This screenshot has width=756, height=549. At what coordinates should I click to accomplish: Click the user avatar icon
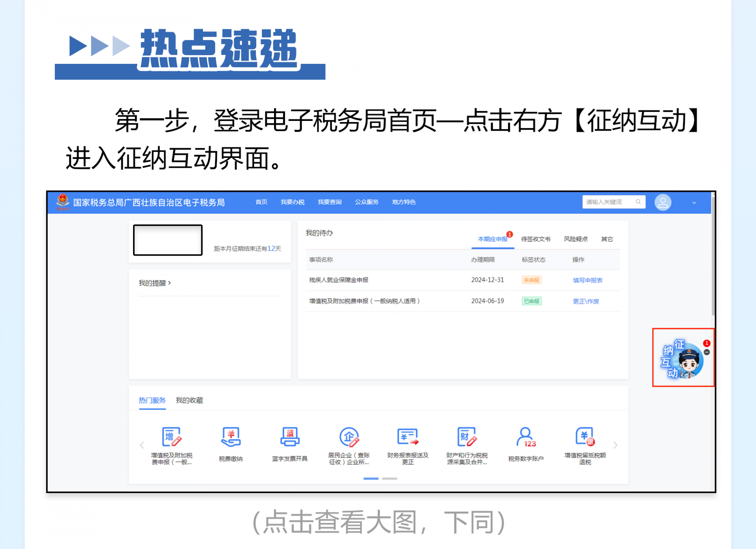(x=663, y=202)
